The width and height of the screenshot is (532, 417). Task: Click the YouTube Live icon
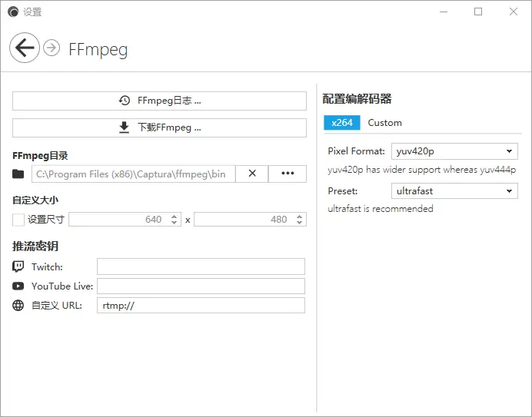click(18, 286)
